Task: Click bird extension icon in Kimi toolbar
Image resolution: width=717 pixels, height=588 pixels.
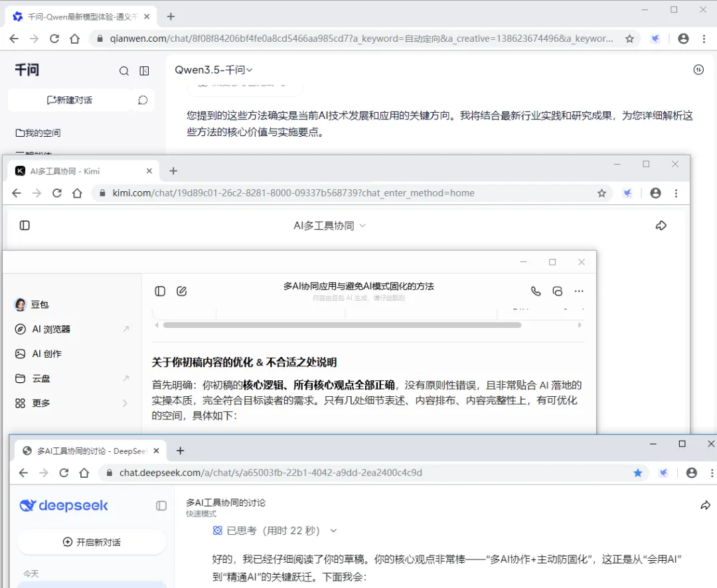Action: (x=627, y=193)
